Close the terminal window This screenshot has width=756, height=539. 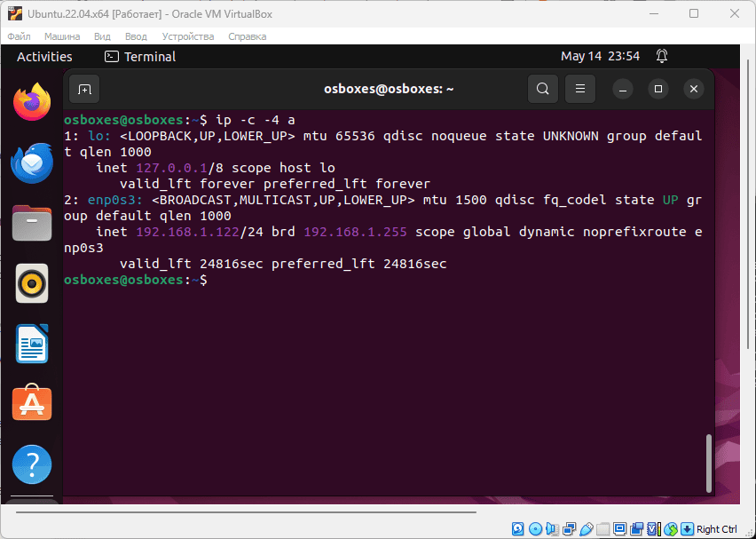coord(694,90)
